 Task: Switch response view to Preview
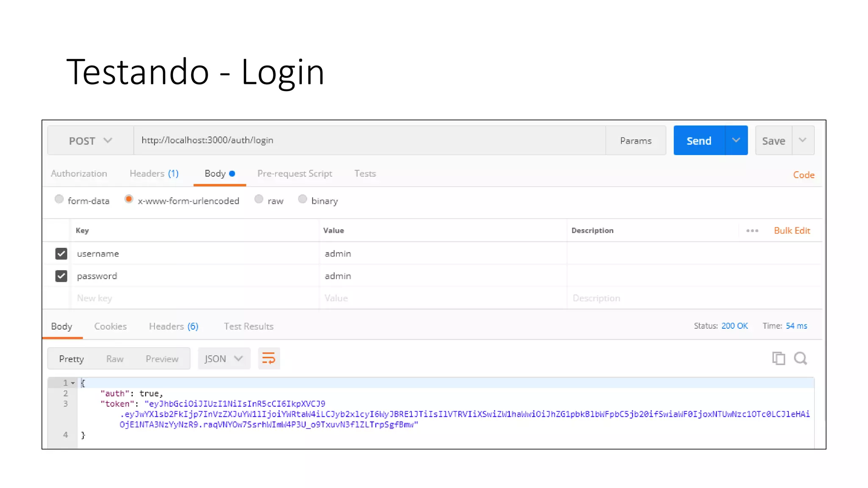pyautogui.click(x=162, y=359)
